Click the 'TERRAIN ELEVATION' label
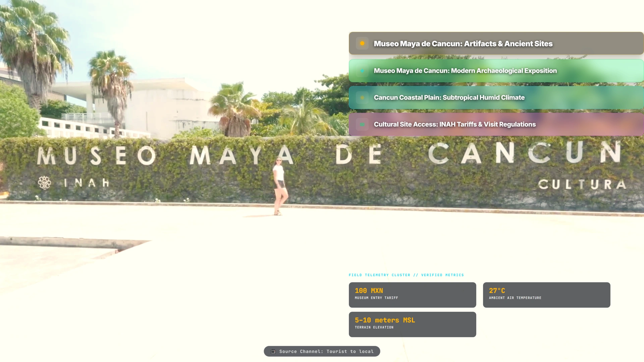The height and width of the screenshot is (362, 644). [x=374, y=327]
